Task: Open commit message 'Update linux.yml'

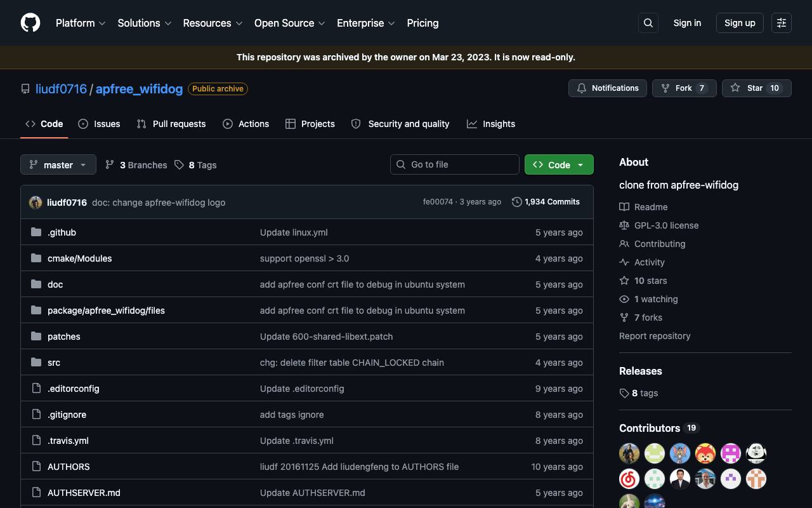Action: click(294, 232)
